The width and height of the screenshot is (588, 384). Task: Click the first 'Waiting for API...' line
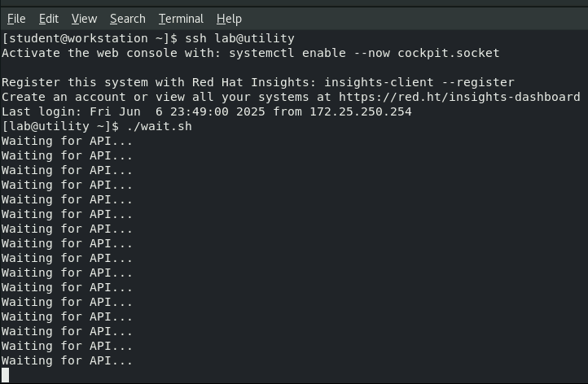tap(67, 141)
